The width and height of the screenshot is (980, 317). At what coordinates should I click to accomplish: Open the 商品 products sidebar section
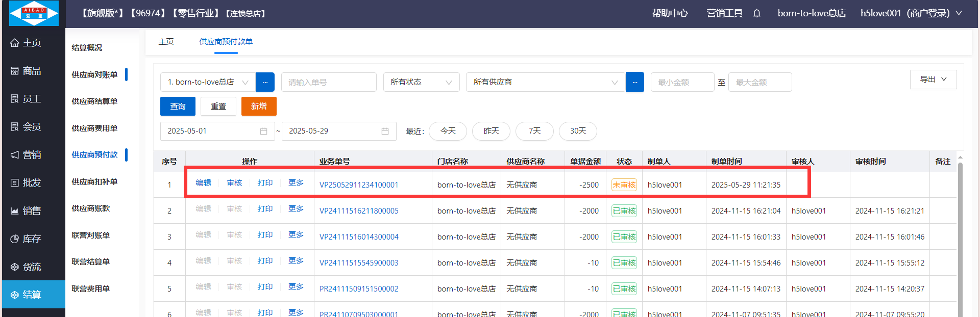click(32, 71)
